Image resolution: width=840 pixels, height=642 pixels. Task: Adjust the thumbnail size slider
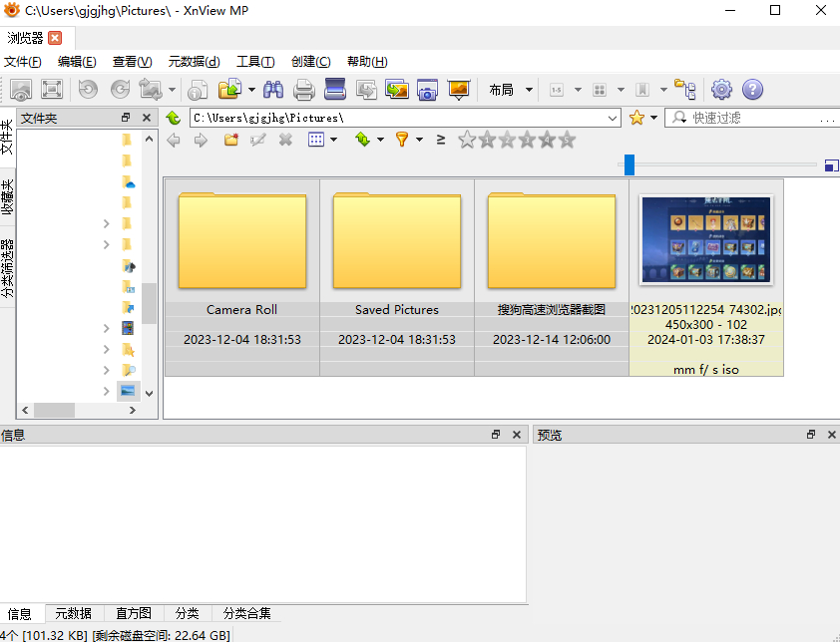pyautogui.click(x=630, y=165)
